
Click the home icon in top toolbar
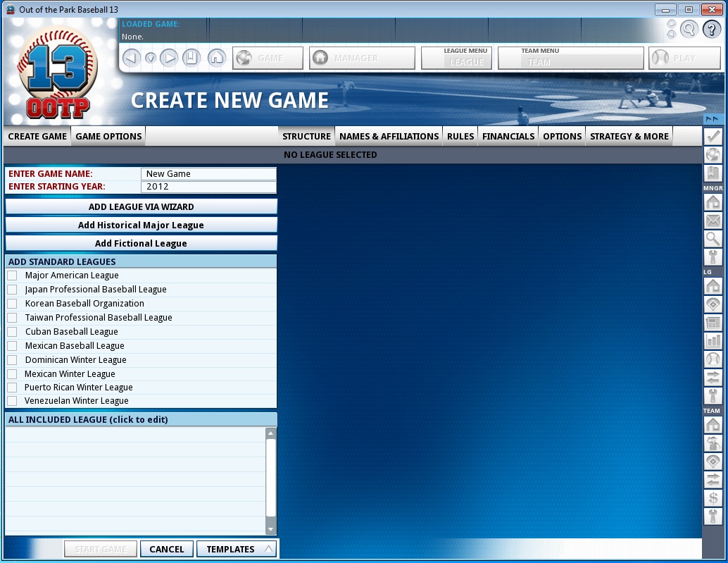click(216, 58)
